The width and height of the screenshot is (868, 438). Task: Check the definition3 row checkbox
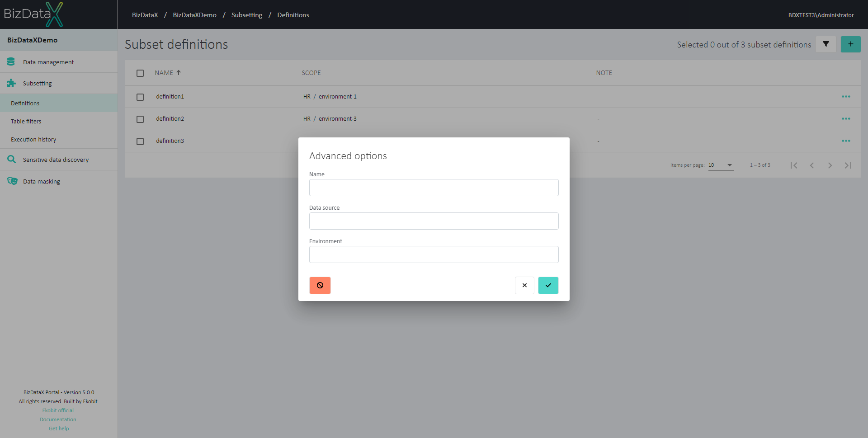click(x=140, y=141)
